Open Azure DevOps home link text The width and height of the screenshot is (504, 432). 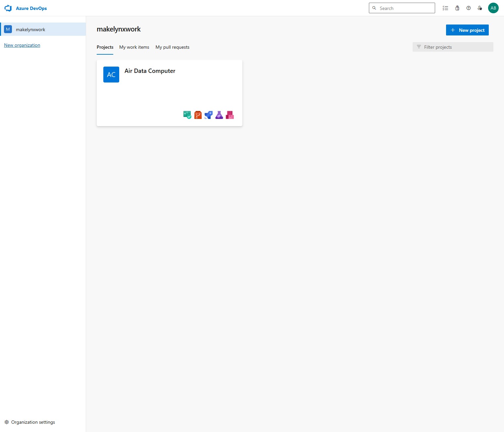click(31, 8)
